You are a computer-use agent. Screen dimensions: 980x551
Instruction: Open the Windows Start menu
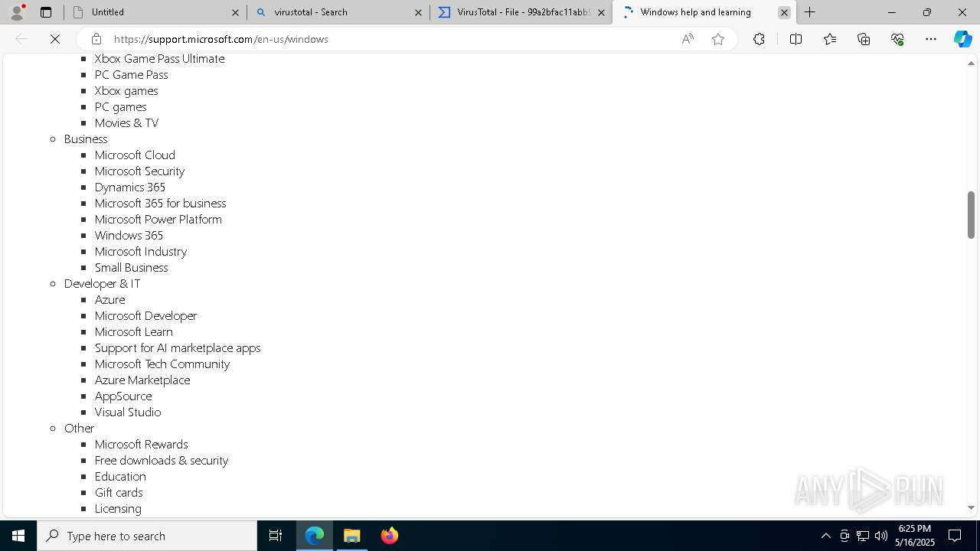click(18, 536)
